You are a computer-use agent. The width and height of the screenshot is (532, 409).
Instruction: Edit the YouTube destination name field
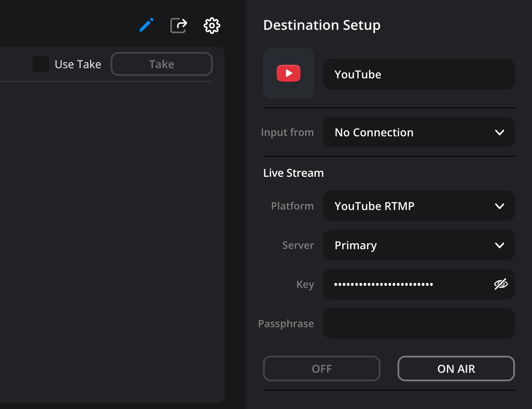click(x=419, y=74)
